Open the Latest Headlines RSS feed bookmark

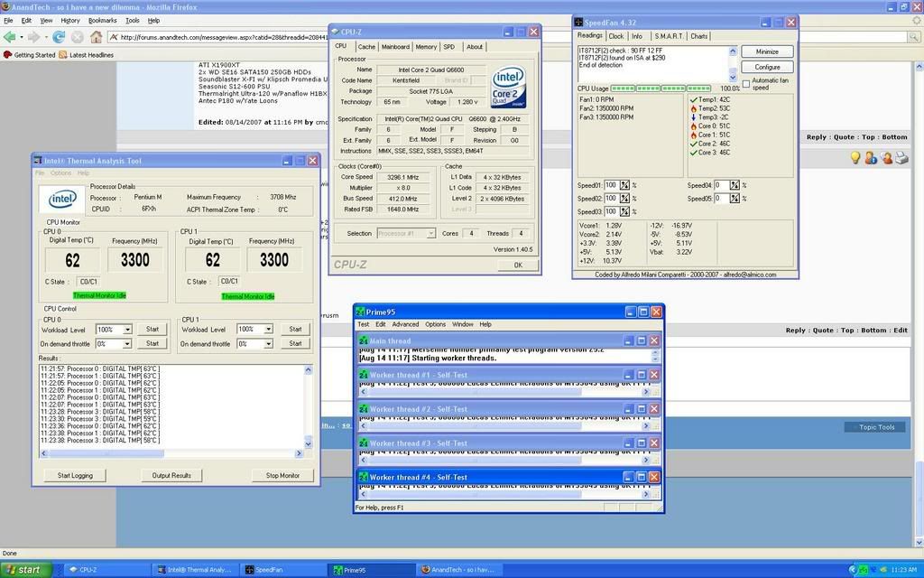click(x=86, y=55)
